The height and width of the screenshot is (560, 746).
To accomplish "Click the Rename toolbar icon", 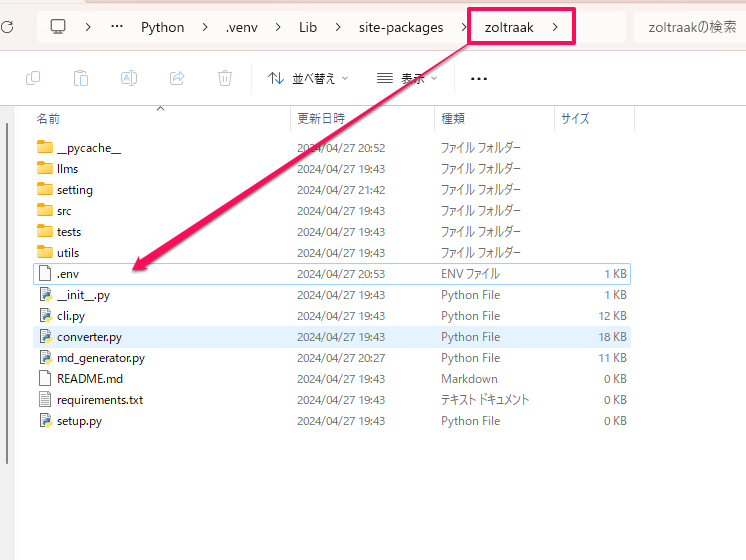I will click(x=129, y=78).
